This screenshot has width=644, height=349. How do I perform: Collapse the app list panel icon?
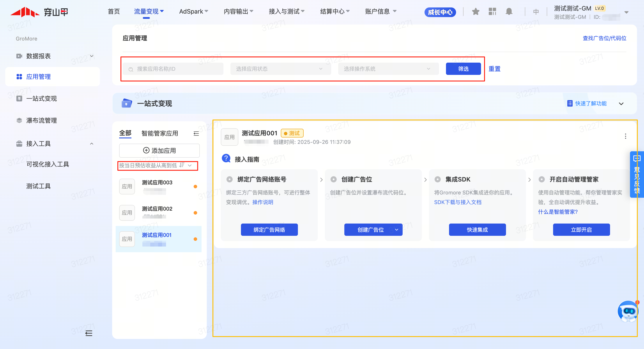[x=196, y=134]
